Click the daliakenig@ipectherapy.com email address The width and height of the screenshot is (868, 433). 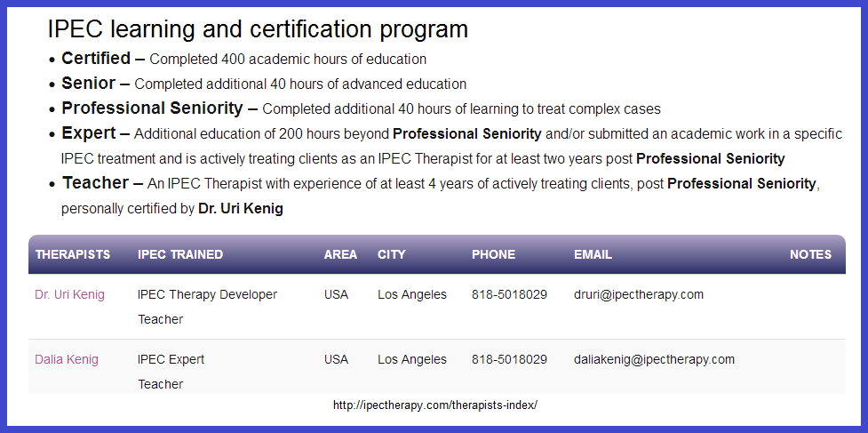pyautogui.click(x=654, y=359)
